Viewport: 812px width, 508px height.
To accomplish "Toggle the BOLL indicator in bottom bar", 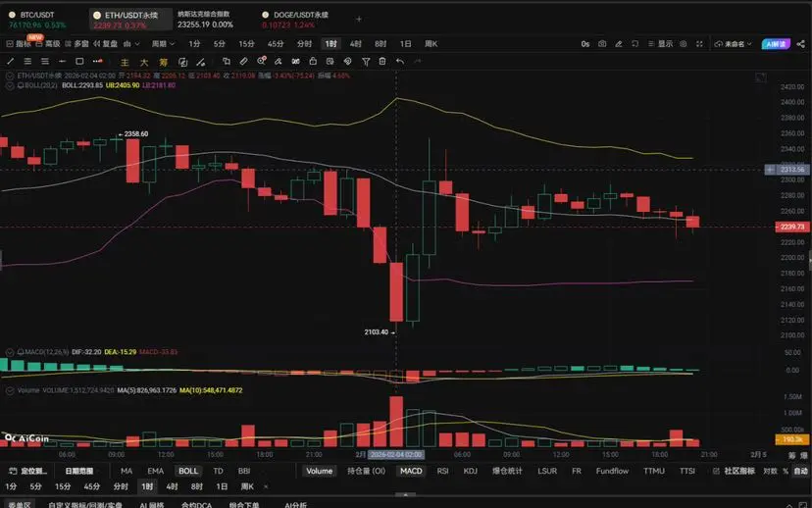I will (188, 471).
